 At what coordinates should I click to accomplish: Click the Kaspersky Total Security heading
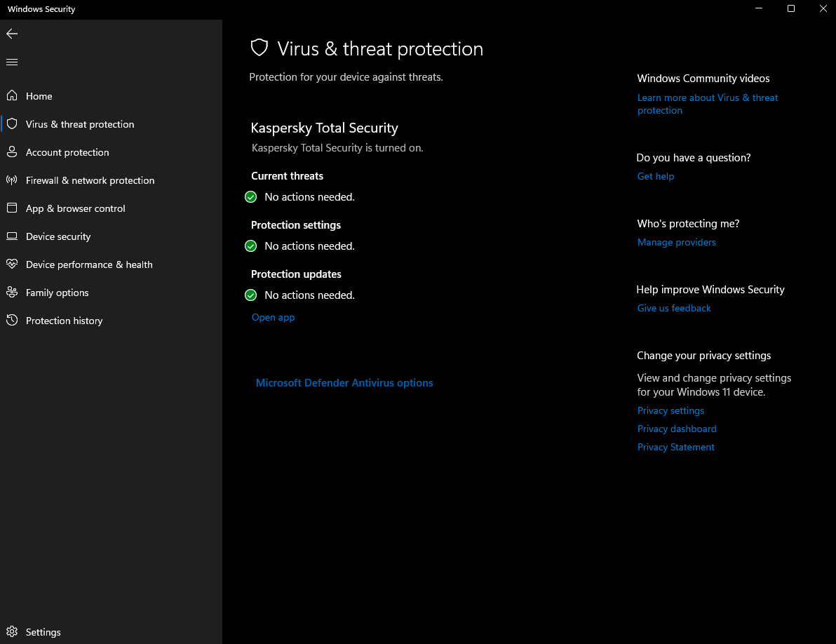[x=324, y=128]
